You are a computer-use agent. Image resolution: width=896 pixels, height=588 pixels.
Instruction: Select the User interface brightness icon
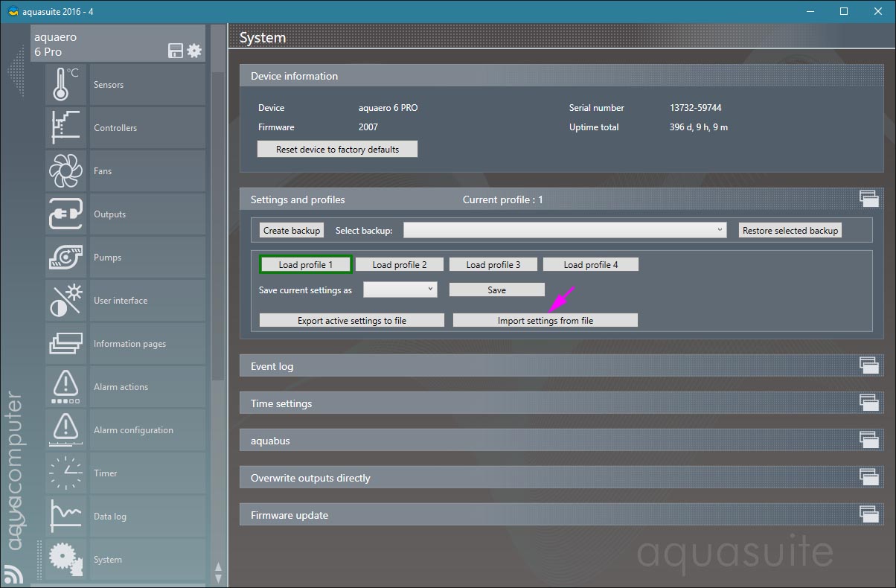(66, 301)
